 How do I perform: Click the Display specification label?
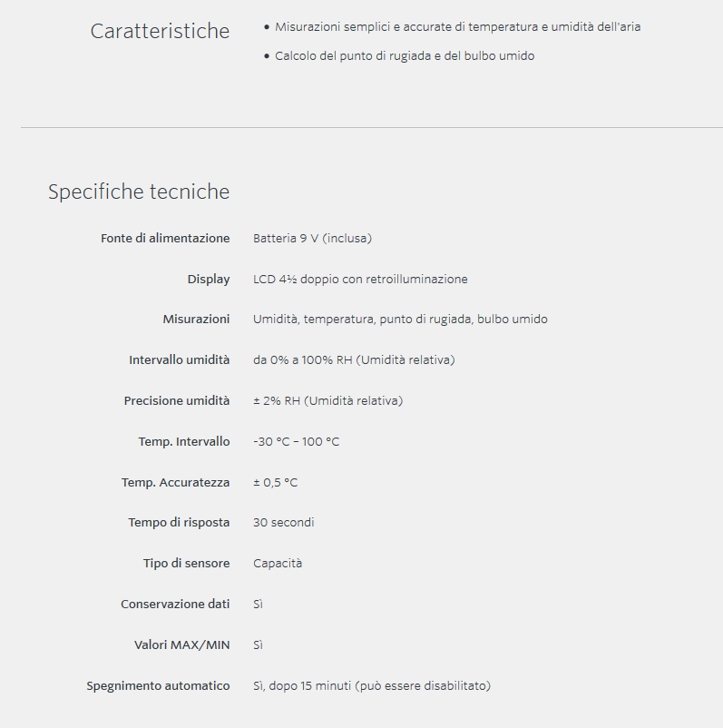[209, 279]
